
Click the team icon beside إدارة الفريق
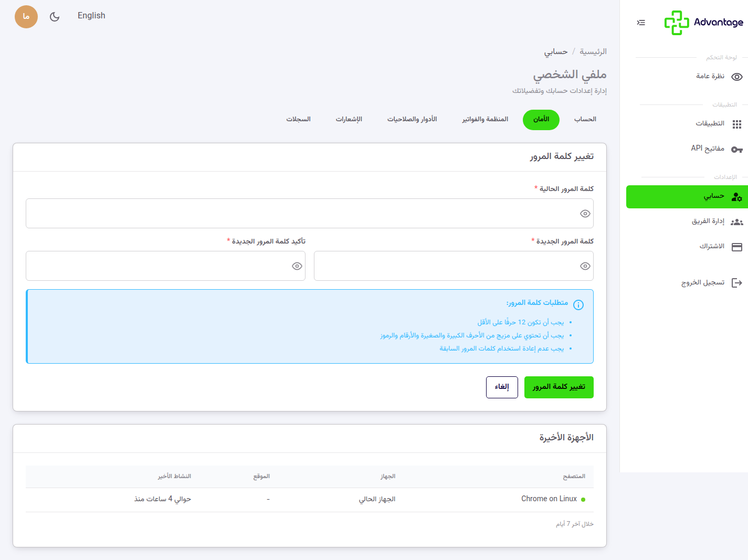737,222
